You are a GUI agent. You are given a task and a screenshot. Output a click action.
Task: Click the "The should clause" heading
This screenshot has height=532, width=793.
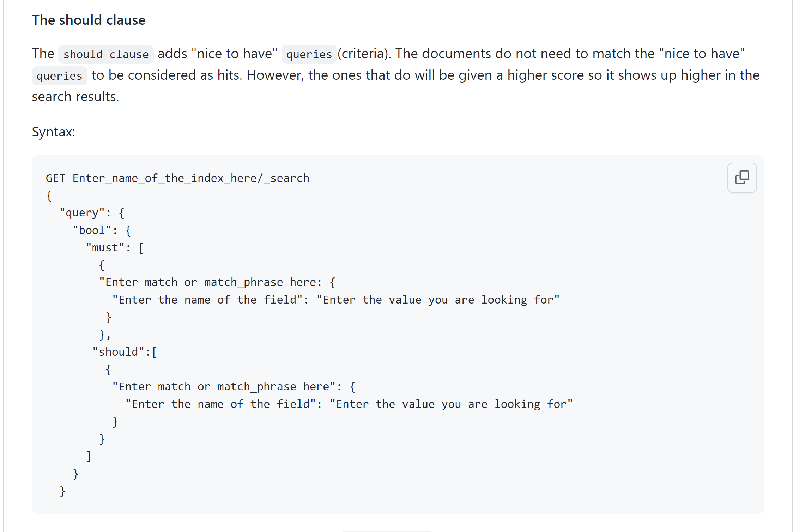[x=89, y=20]
